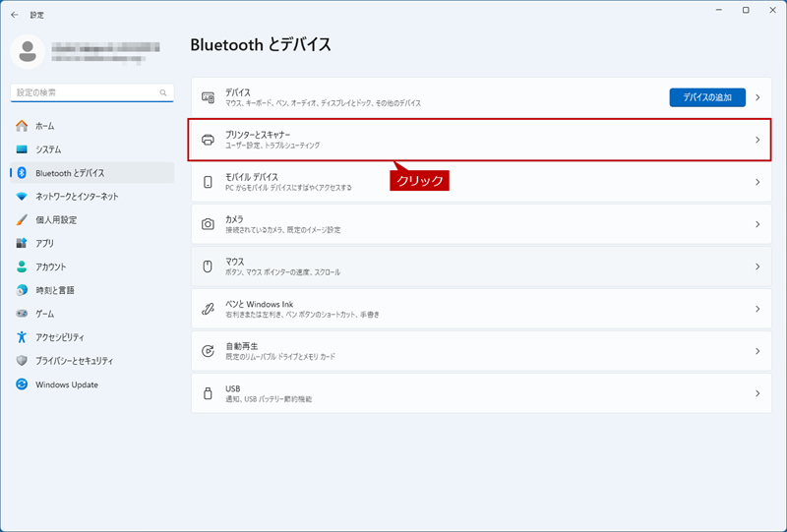Select ネットワークとインターネット in the sidebar

[x=92, y=197]
